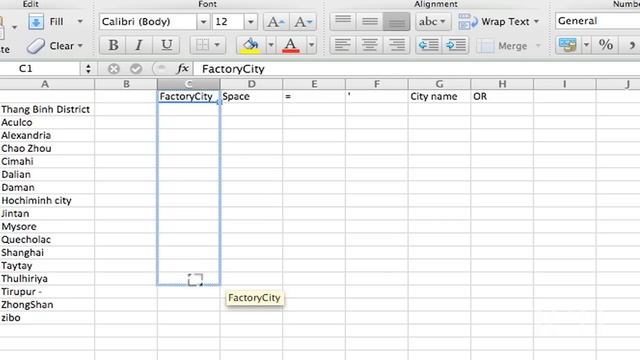Select cell Thulhiriya
Image resolution: width=640 pixels, height=360 pixels.
pyautogui.click(x=47, y=279)
